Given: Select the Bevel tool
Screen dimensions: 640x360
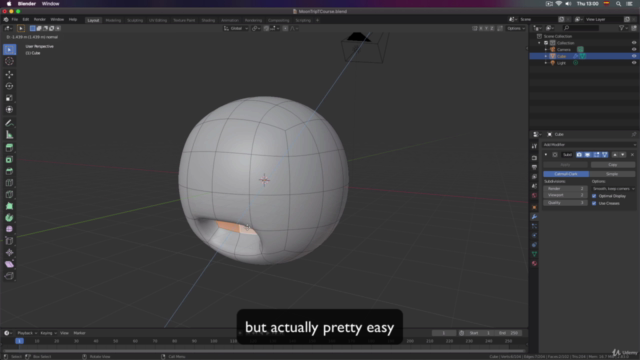Looking at the screenshot, I should click(x=9, y=171).
